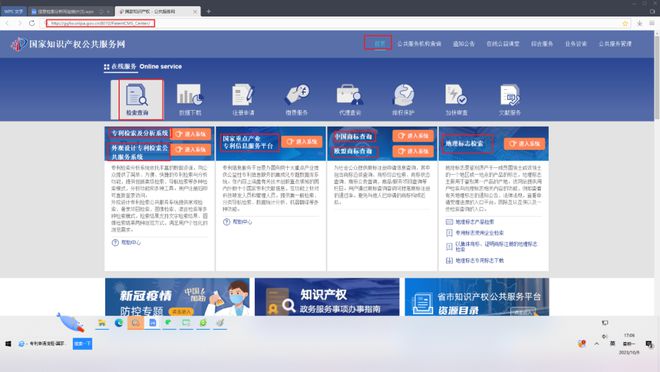Show hidden system tray icons caret
This screenshot has height=372, width=660.
pos(596,344)
